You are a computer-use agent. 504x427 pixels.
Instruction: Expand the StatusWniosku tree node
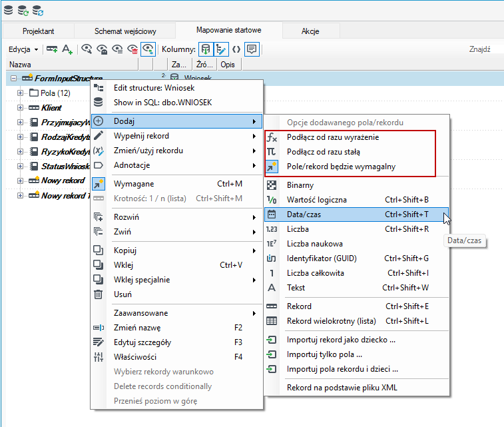point(20,167)
